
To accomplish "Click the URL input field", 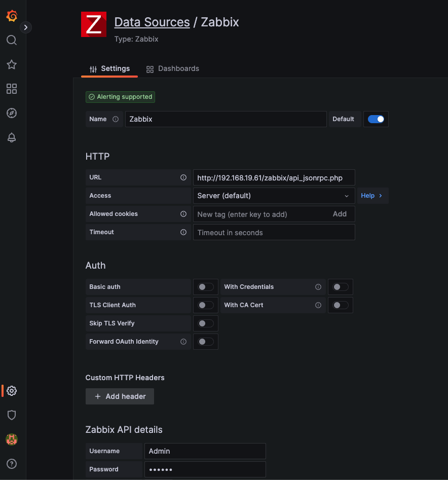I will pyautogui.click(x=274, y=177).
